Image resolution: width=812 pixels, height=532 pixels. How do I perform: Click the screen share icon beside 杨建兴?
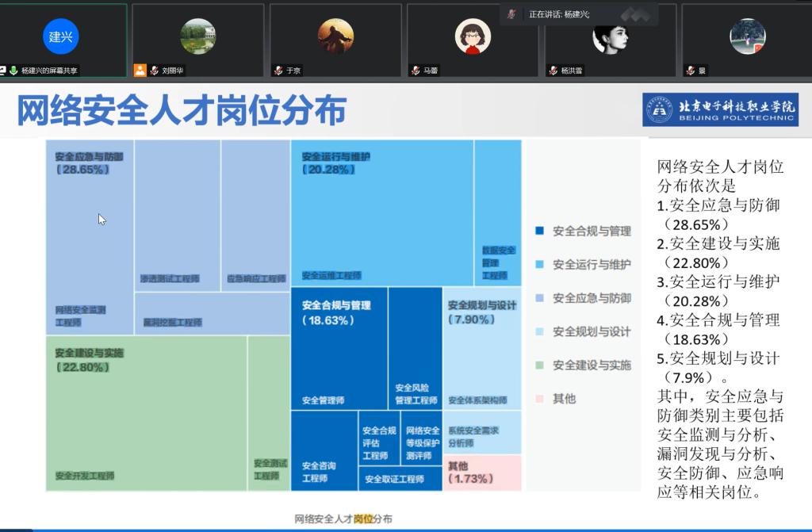coord(3,71)
